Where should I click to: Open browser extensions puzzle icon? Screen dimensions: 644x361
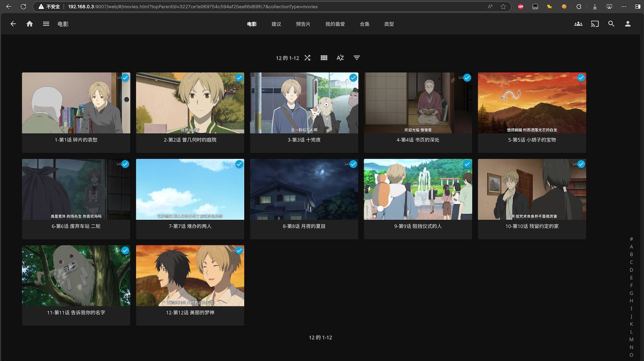tap(579, 6)
